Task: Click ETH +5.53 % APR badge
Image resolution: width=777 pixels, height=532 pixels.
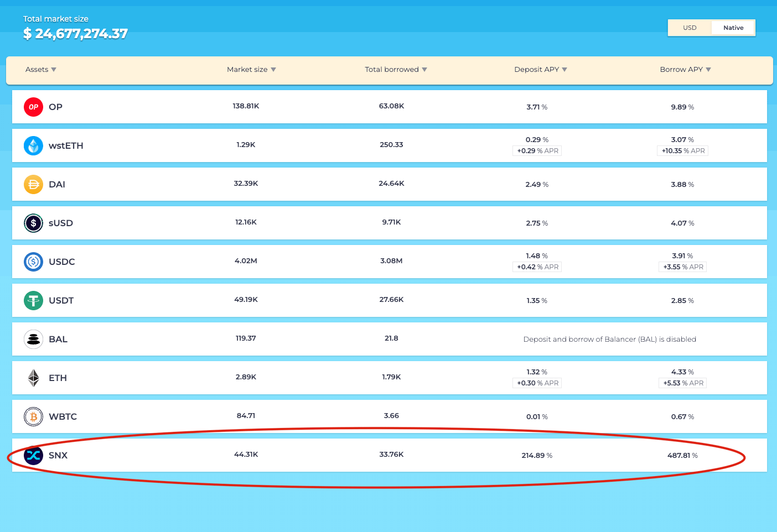Action: pyautogui.click(x=683, y=383)
